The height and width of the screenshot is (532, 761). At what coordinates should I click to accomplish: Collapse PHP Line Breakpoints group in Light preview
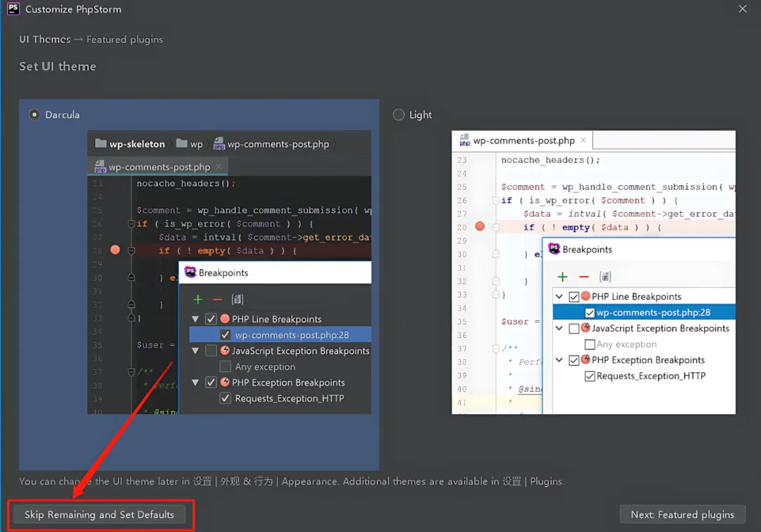click(x=559, y=297)
